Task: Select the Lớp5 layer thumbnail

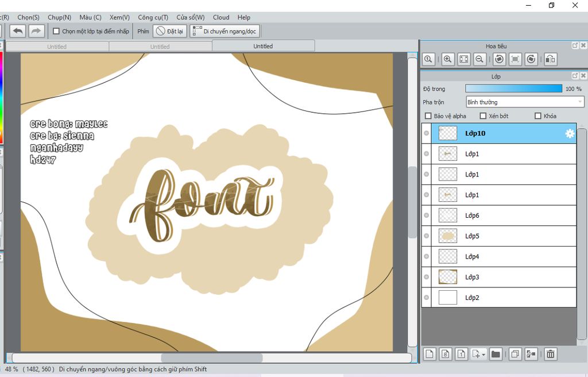Action: coord(448,236)
